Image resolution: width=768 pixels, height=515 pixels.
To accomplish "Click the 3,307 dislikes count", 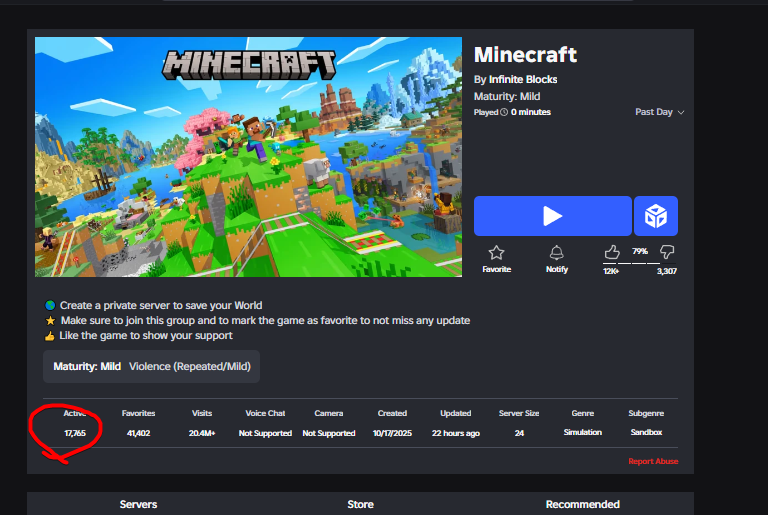I will tap(667, 271).
